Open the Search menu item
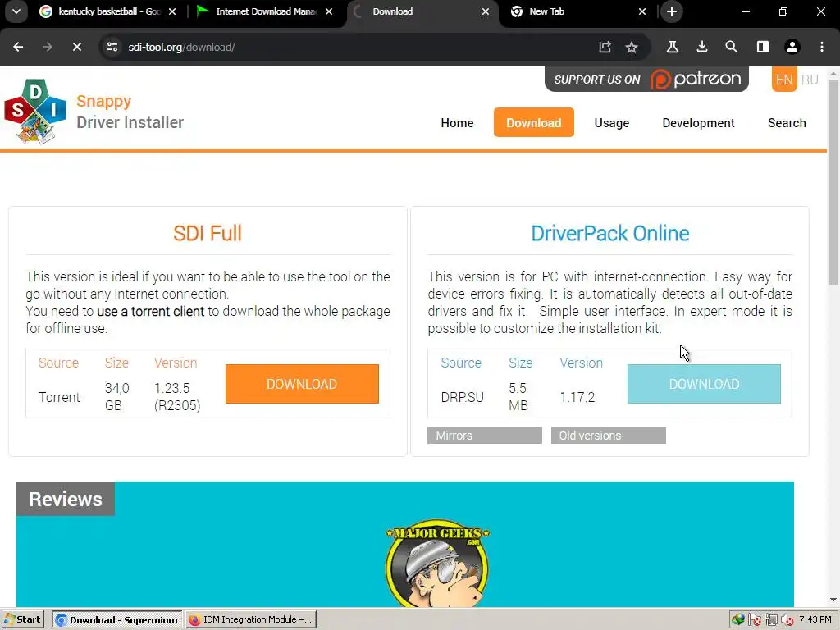 [787, 123]
